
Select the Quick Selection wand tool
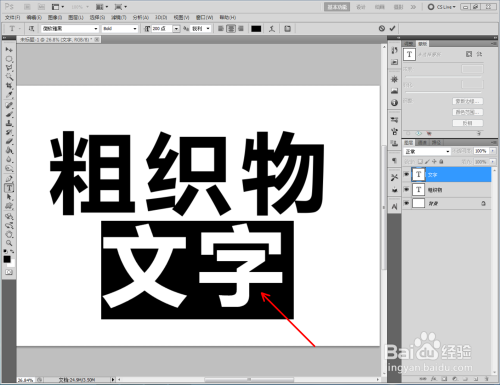9,77
